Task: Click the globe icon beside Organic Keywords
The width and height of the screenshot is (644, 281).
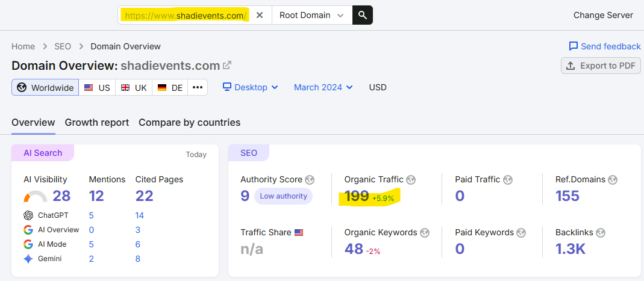Action: 425,233
